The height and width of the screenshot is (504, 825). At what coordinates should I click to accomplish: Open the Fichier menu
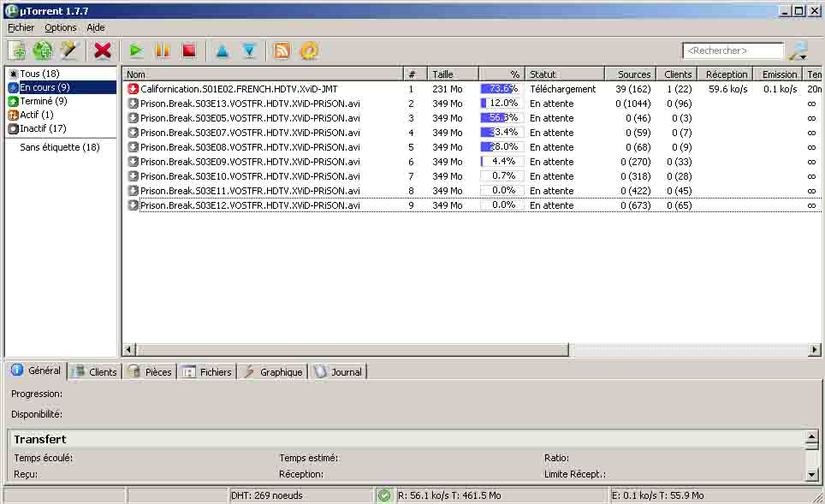(21, 27)
